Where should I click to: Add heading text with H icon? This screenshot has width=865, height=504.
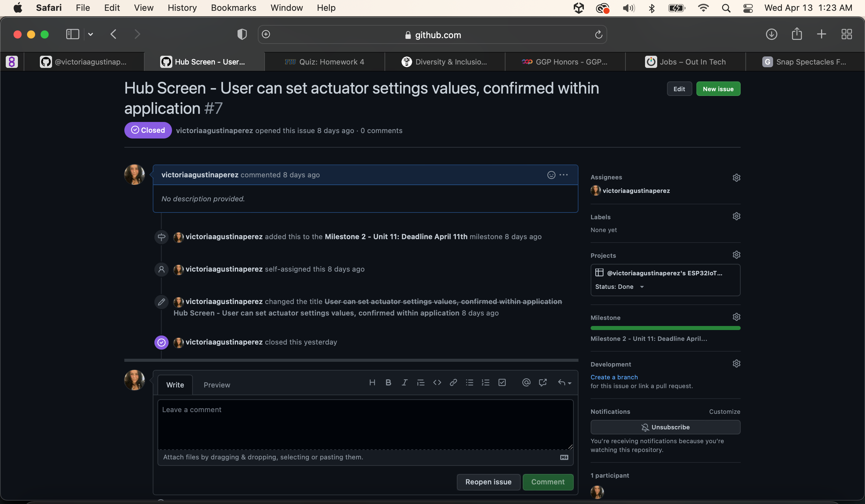[372, 382]
